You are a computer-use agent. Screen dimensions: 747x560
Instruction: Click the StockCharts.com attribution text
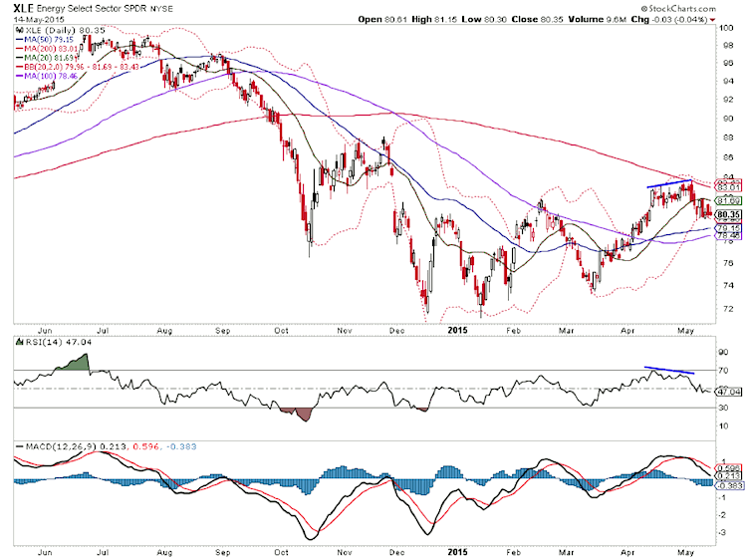tap(678, 8)
